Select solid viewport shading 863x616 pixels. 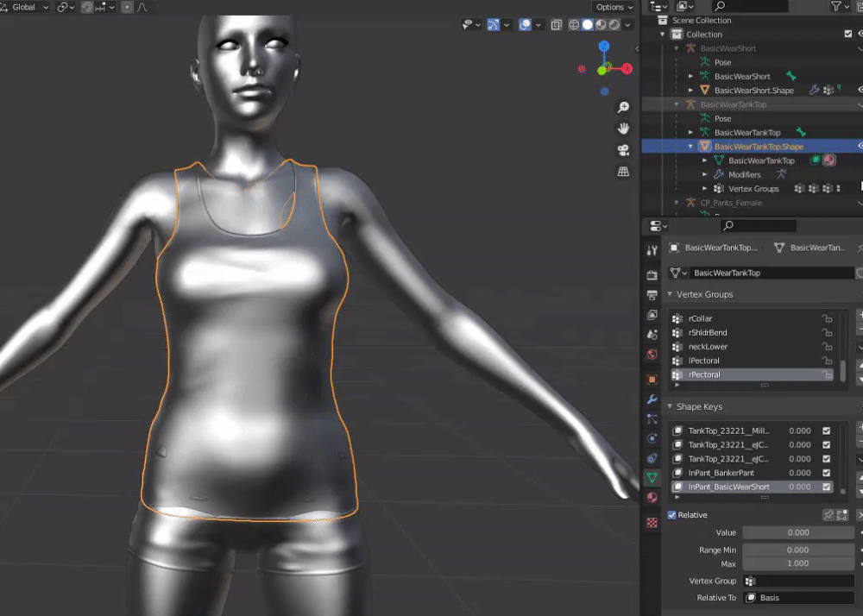pyautogui.click(x=587, y=24)
